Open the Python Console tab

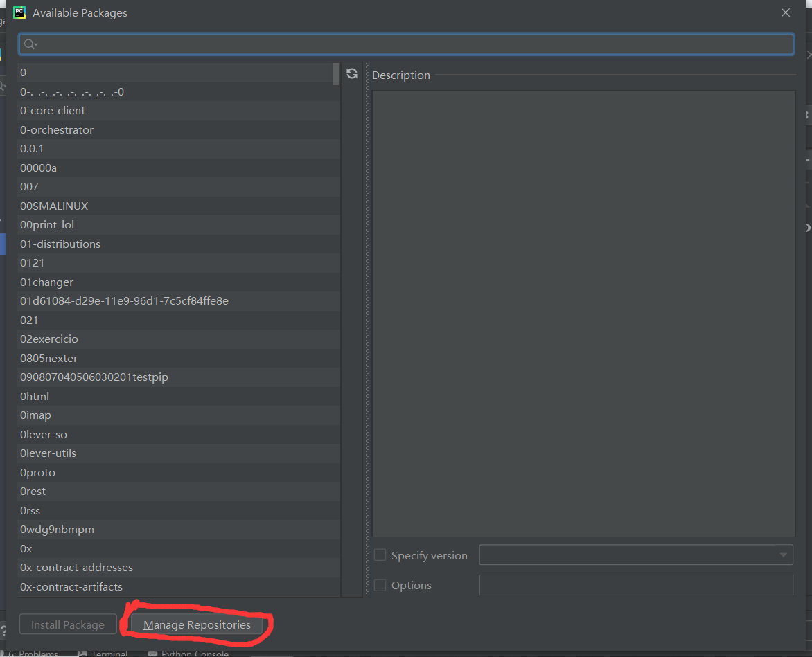click(188, 654)
